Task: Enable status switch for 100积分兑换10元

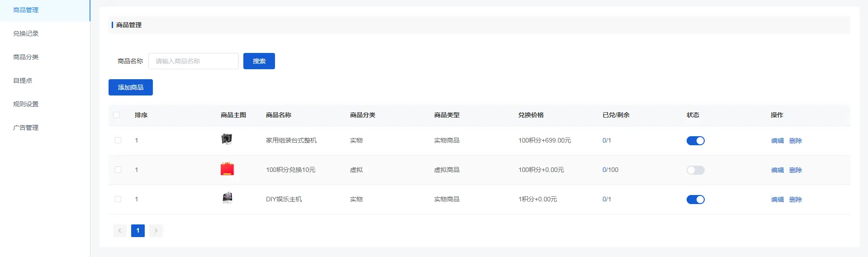Action: [696, 170]
